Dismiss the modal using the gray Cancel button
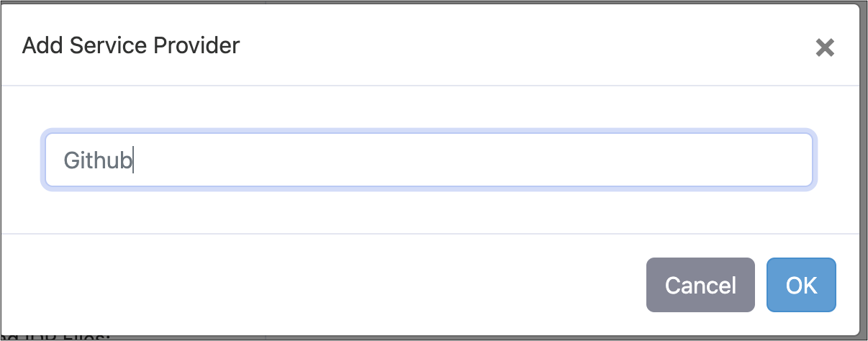The image size is (868, 341). tap(700, 285)
